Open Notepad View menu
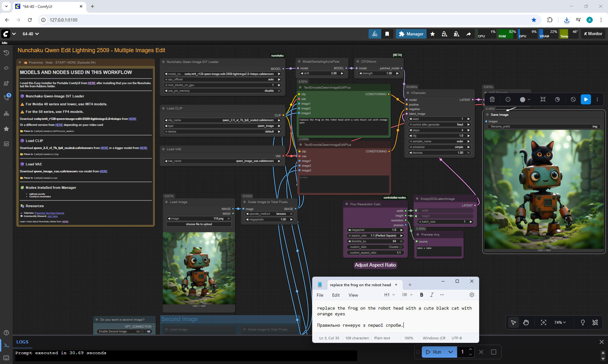The image size is (608, 364). click(353, 295)
